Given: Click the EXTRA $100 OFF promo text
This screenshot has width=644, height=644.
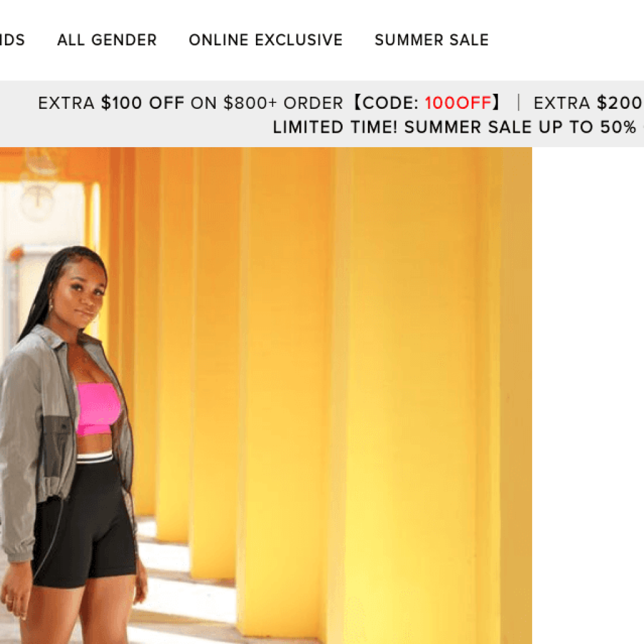Looking at the screenshot, I should pyautogui.click(x=111, y=103).
